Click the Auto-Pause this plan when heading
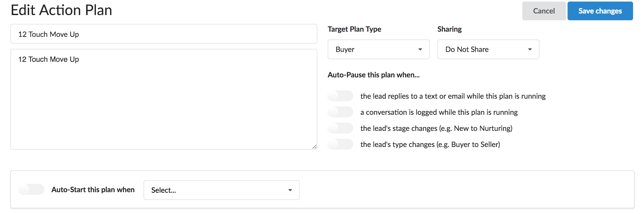644x214 pixels. [x=373, y=75]
